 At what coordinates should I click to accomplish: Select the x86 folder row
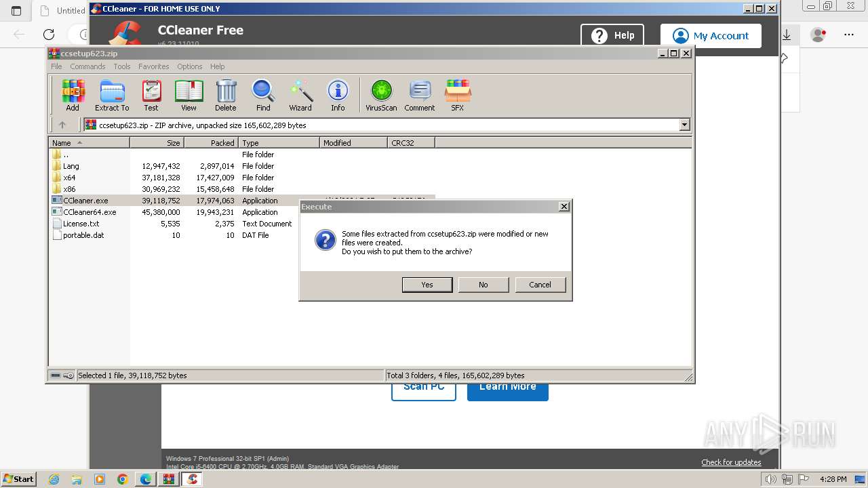click(x=241, y=189)
